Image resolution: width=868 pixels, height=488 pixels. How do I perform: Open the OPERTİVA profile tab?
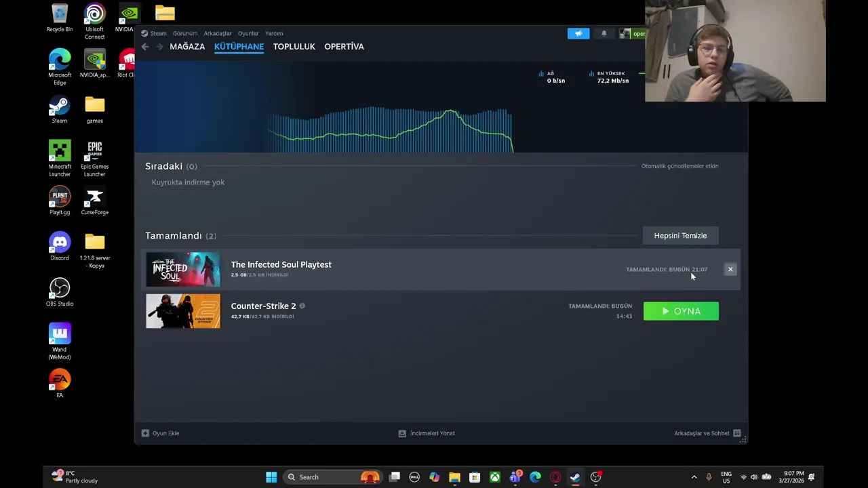344,47
